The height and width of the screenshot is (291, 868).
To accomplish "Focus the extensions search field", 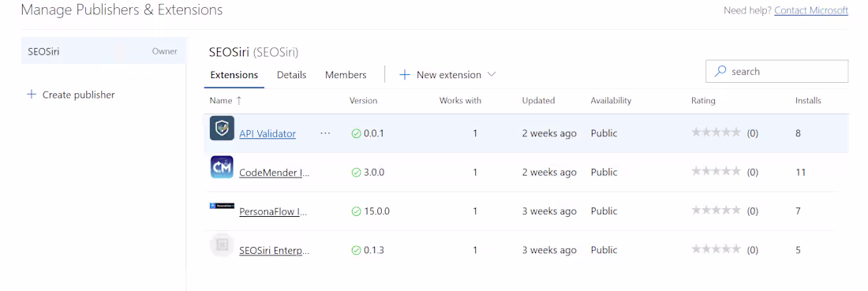I will pos(776,71).
